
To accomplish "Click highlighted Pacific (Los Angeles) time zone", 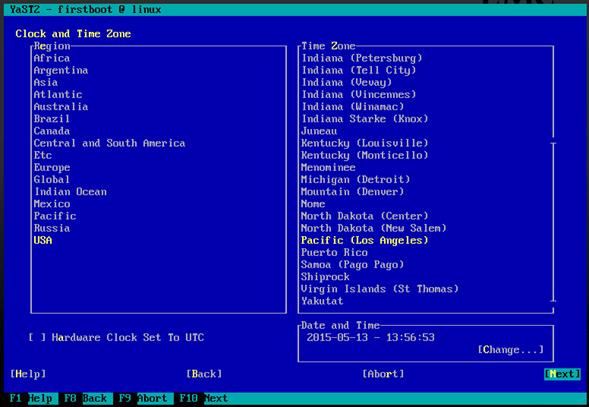I will point(365,240).
